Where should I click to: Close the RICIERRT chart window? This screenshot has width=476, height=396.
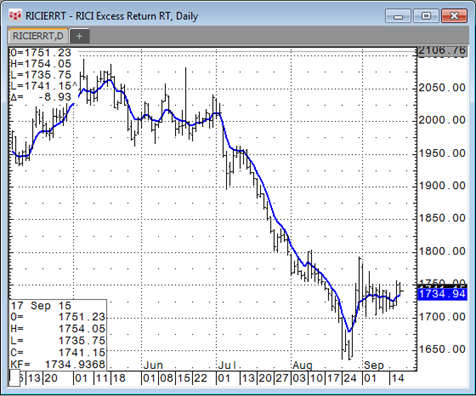(x=454, y=16)
